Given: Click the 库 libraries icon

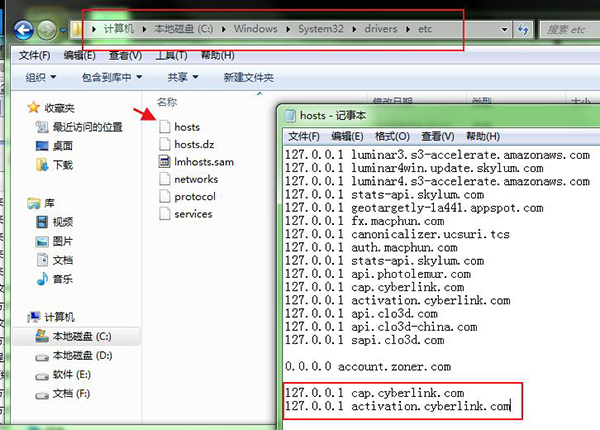Looking at the screenshot, I should 34,203.
